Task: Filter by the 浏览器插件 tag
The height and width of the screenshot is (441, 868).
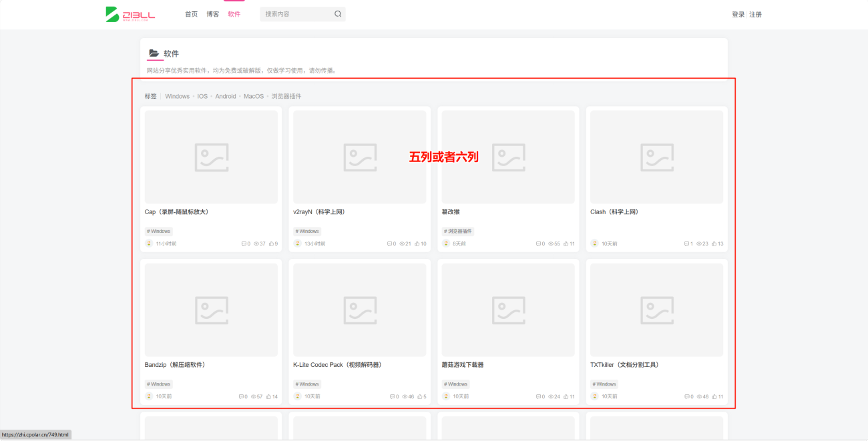Action: pyautogui.click(x=286, y=96)
